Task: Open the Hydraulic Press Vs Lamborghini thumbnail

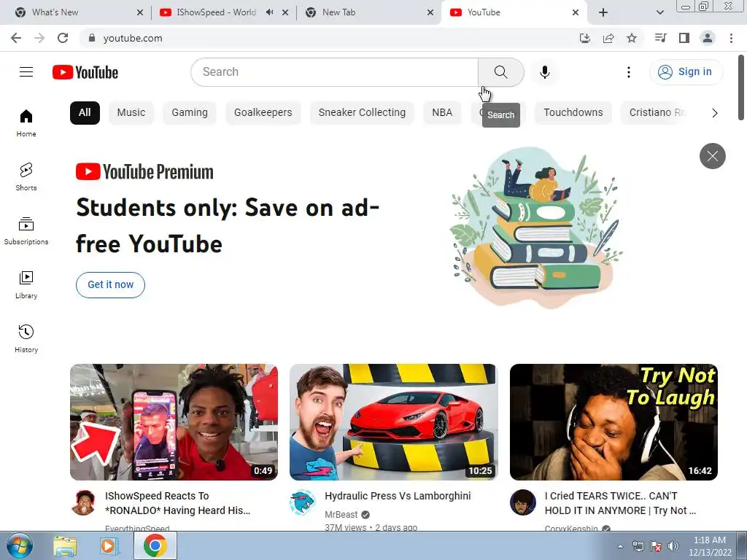Action: point(393,422)
